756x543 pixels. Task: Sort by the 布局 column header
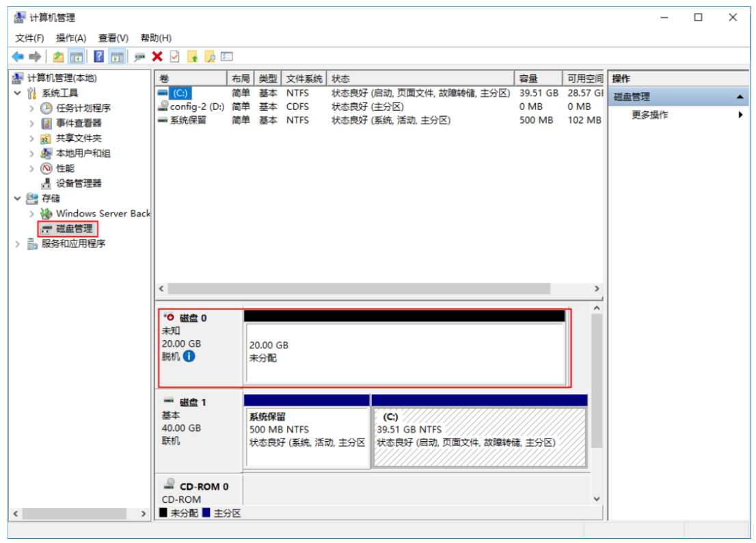241,79
